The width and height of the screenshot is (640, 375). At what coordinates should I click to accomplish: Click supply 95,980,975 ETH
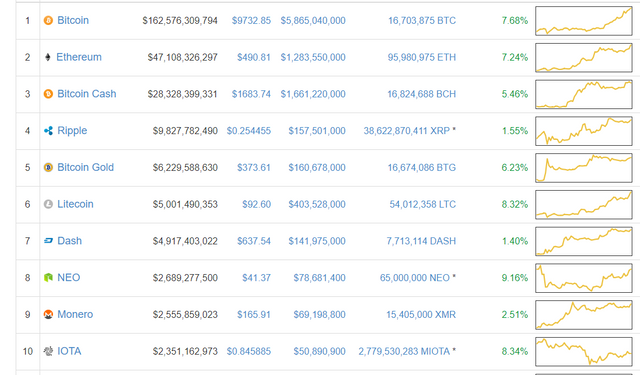point(422,57)
